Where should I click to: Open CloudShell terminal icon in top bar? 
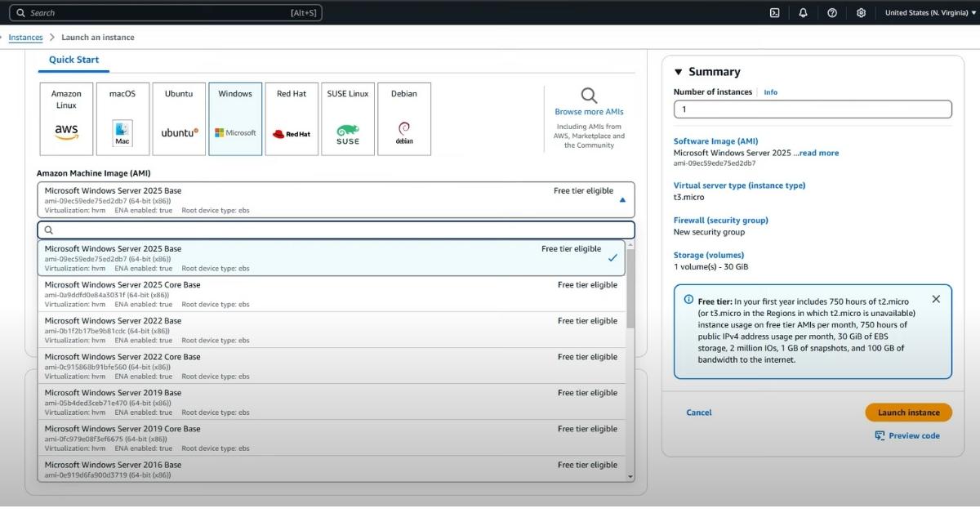[775, 12]
